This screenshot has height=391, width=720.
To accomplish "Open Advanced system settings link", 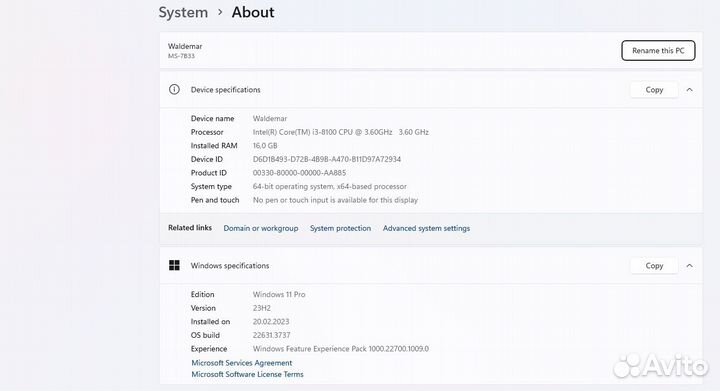I will click(x=426, y=228).
